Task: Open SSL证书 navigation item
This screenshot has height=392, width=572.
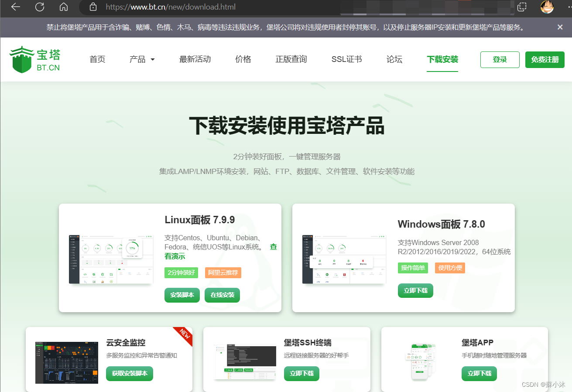Action: click(346, 59)
